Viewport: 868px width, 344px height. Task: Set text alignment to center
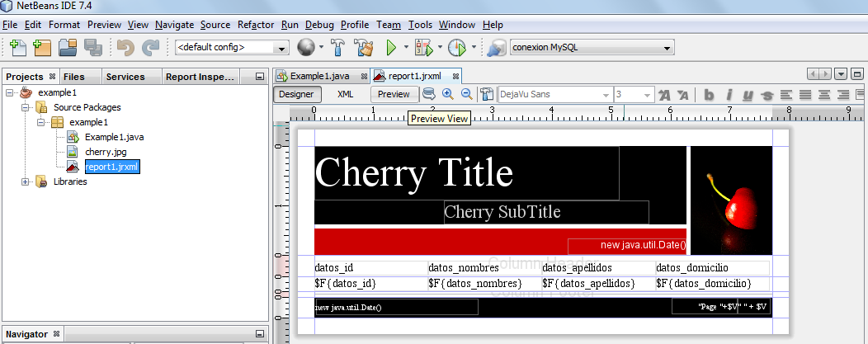coord(824,95)
